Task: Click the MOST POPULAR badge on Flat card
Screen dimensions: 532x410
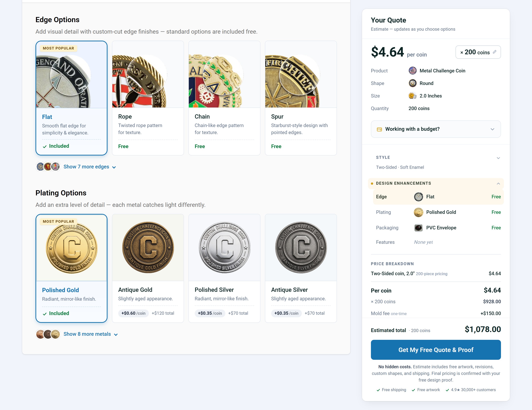Action: click(58, 48)
